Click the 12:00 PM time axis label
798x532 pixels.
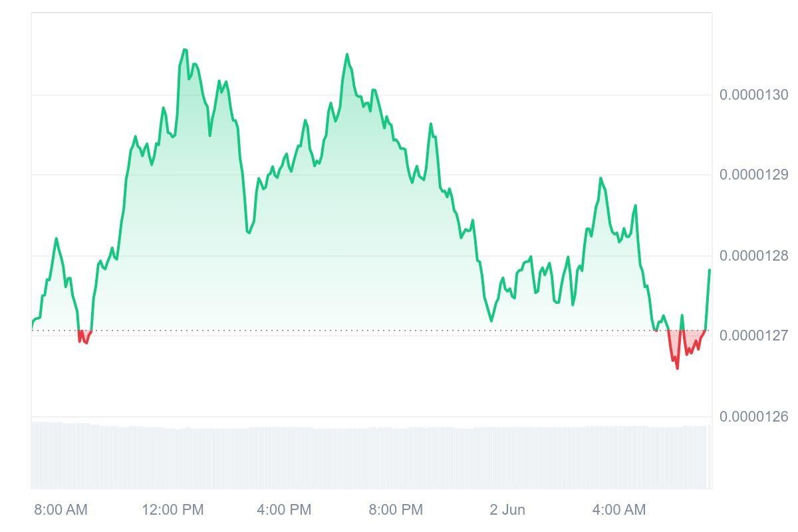point(173,510)
